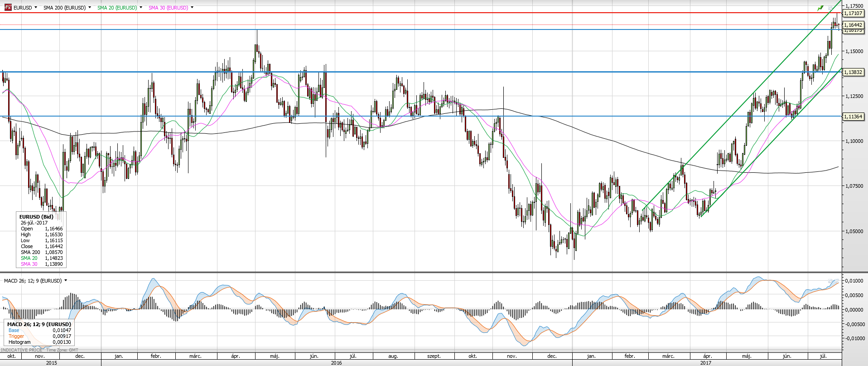Click the 2015 year label
The width and height of the screenshot is (868, 366).
pos(52,363)
